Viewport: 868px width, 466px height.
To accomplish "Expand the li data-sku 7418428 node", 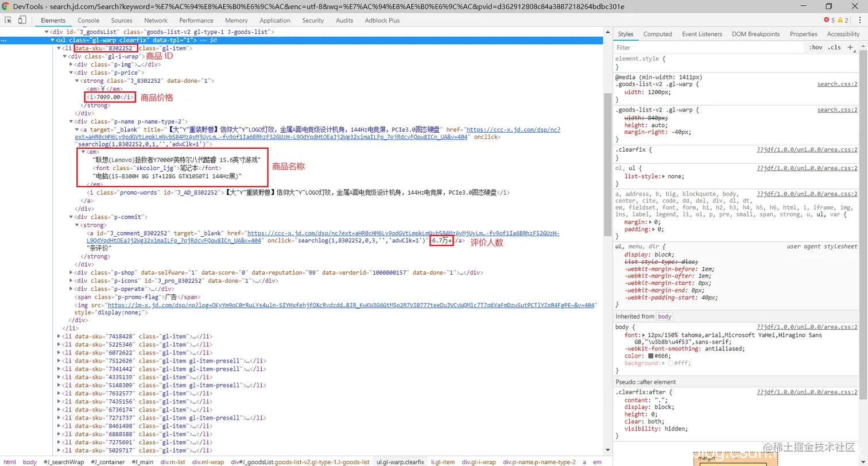I will pos(60,336).
